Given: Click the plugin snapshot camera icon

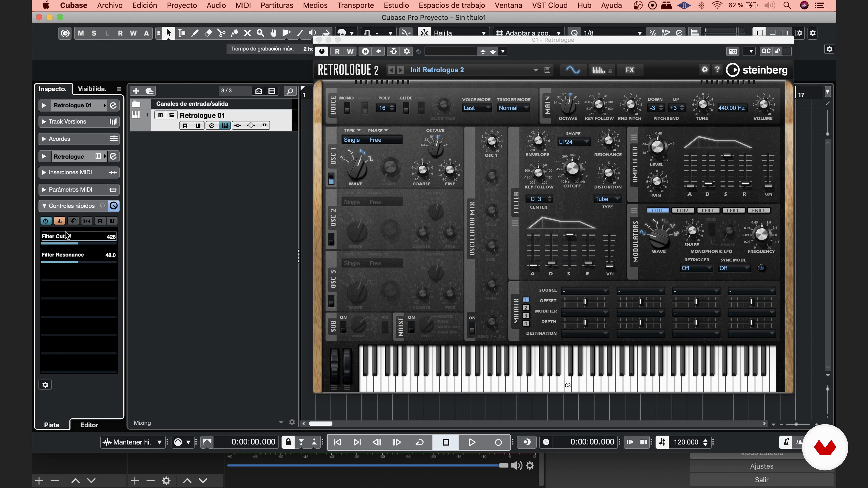Looking at the screenshot, I should tap(733, 52).
